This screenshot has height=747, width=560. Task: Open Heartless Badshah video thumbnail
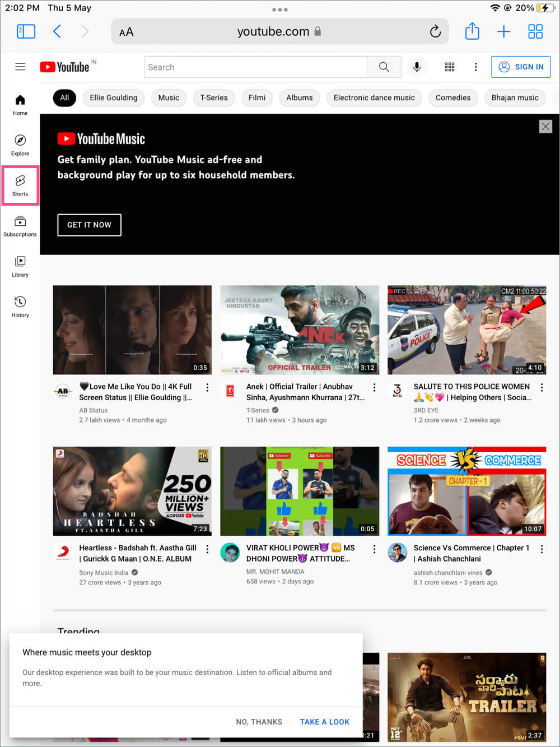(x=132, y=491)
